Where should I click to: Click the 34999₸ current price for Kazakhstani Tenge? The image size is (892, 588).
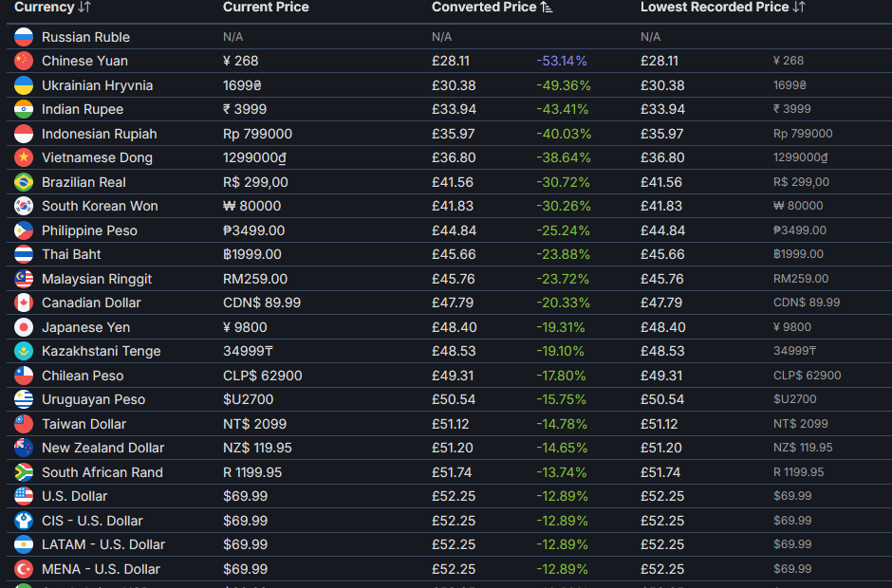pos(248,351)
